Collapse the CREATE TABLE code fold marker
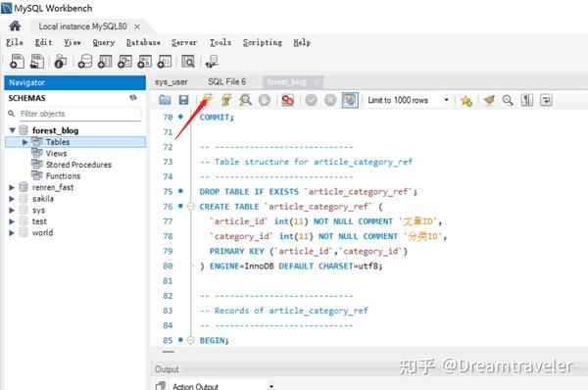This screenshot has width=588, height=390. [191, 206]
